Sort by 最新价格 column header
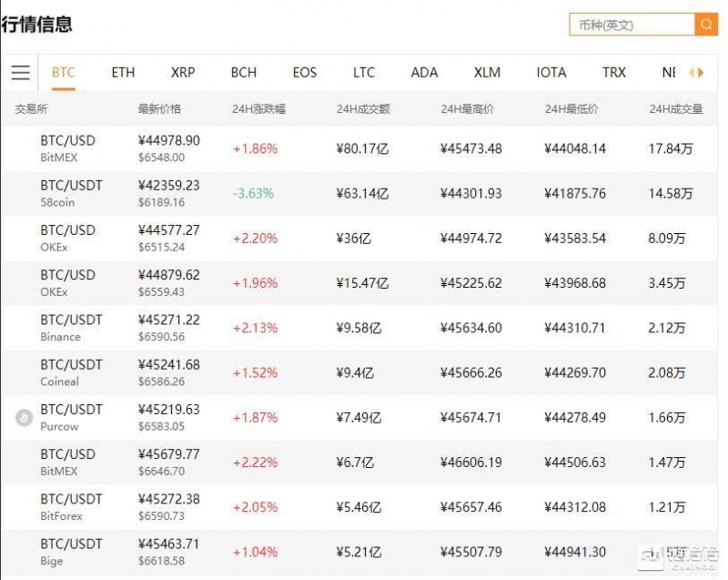 point(159,109)
